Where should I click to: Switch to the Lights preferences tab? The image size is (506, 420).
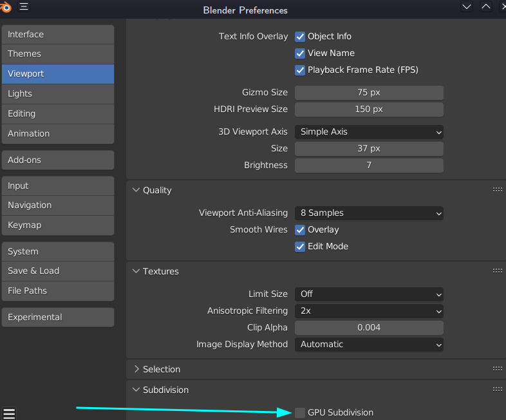coord(58,94)
